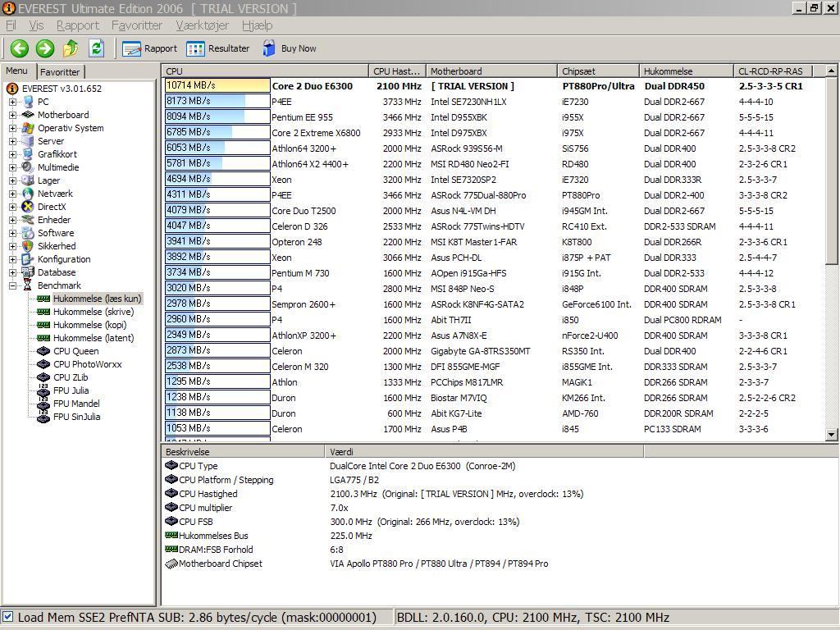Screen dimensions: 840x630
Task: Click the Multimedie icon in the tree
Action: click(28, 167)
